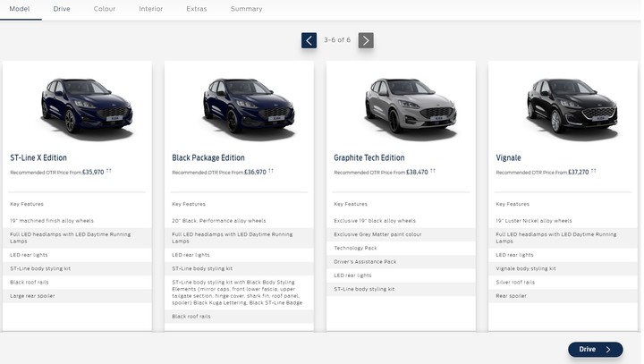This screenshot has height=364, width=644.
Task: Click the £37,270 price text
Action: click(579, 172)
